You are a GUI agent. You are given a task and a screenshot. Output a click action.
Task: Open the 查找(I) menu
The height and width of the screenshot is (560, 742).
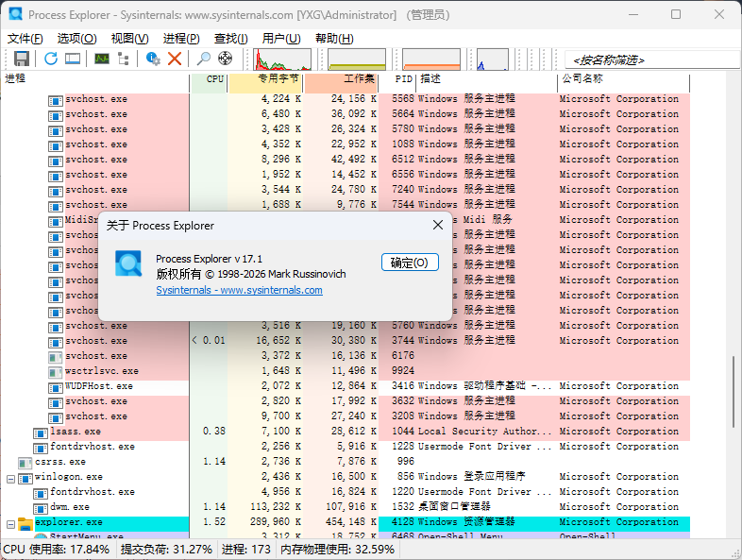(231, 39)
